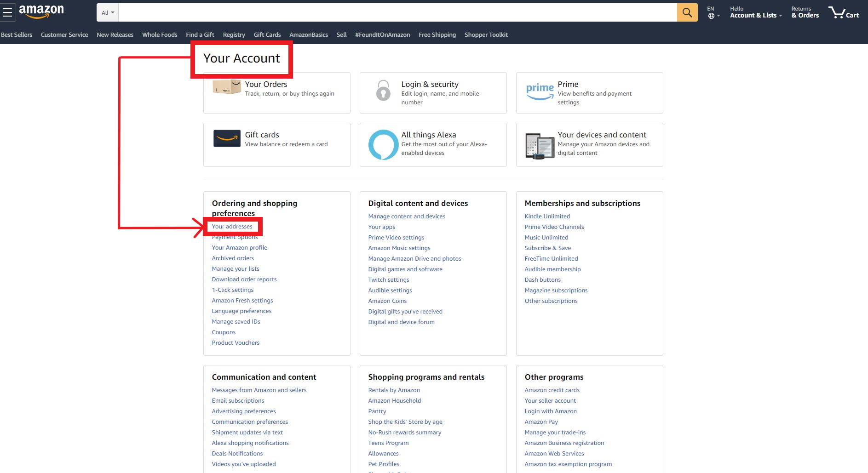The image size is (868, 473).
Task: Open Amazon Household link
Action: 395,400
